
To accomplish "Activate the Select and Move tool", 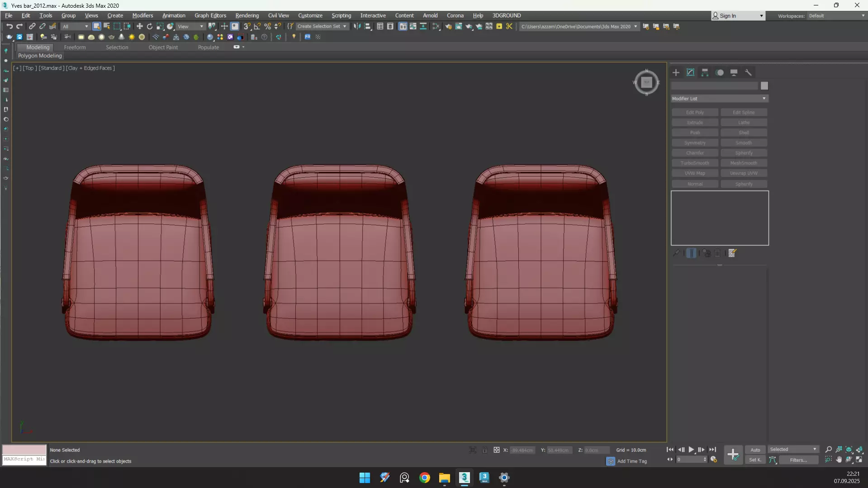I will [x=140, y=26].
